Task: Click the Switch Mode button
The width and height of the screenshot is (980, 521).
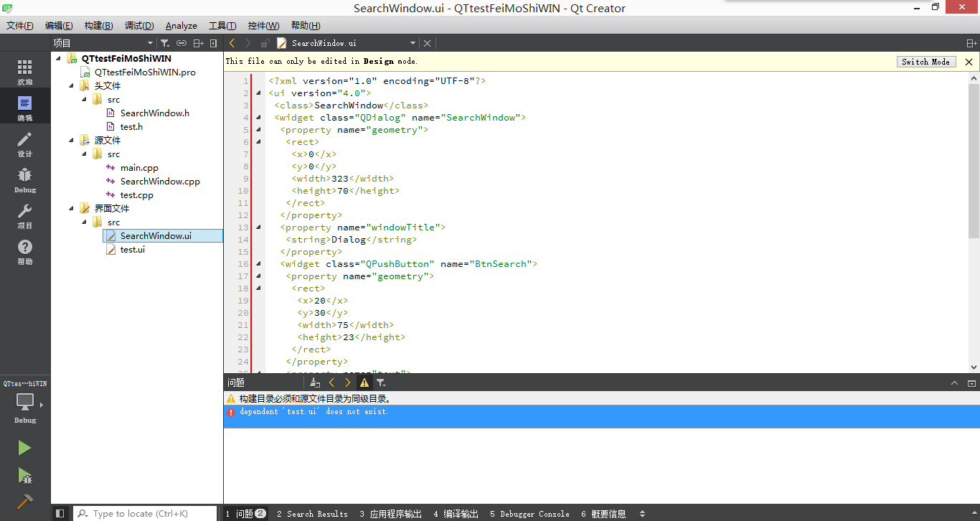Action: click(x=926, y=62)
